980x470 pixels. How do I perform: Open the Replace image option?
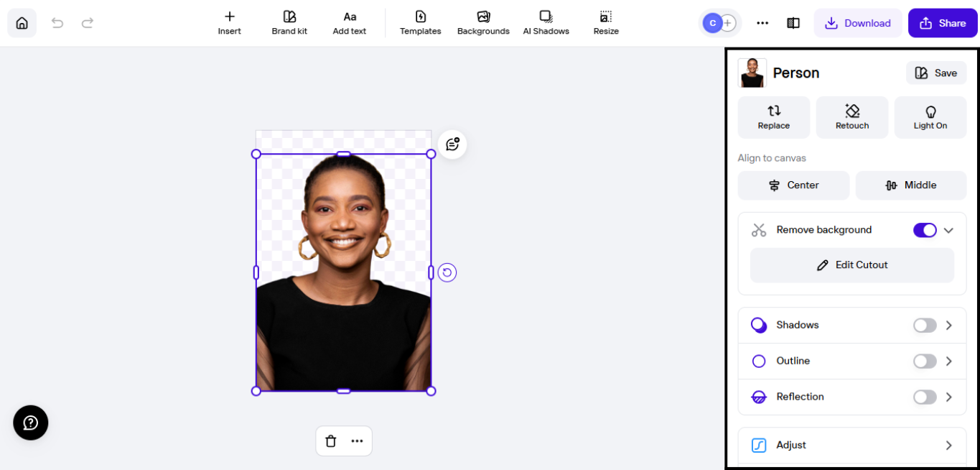(x=773, y=116)
